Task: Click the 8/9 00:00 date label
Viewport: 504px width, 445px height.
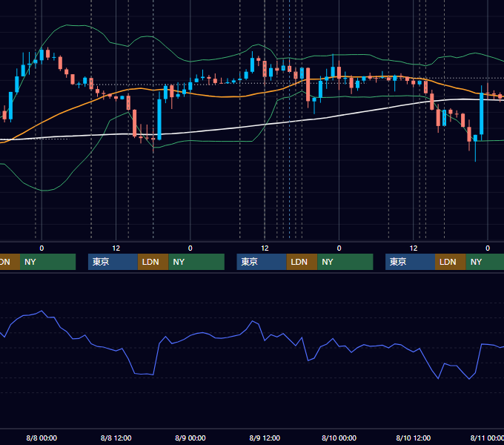Action: (x=190, y=438)
